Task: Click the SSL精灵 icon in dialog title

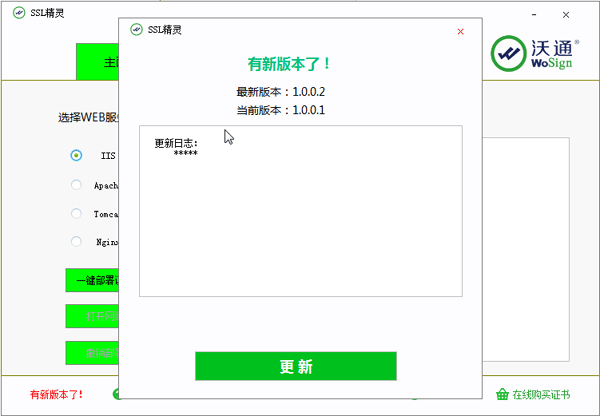Action: (x=136, y=30)
